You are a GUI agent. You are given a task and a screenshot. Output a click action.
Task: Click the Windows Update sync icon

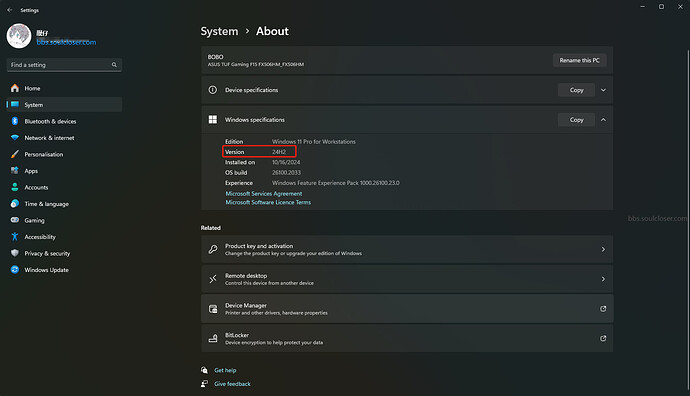(15, 270)
